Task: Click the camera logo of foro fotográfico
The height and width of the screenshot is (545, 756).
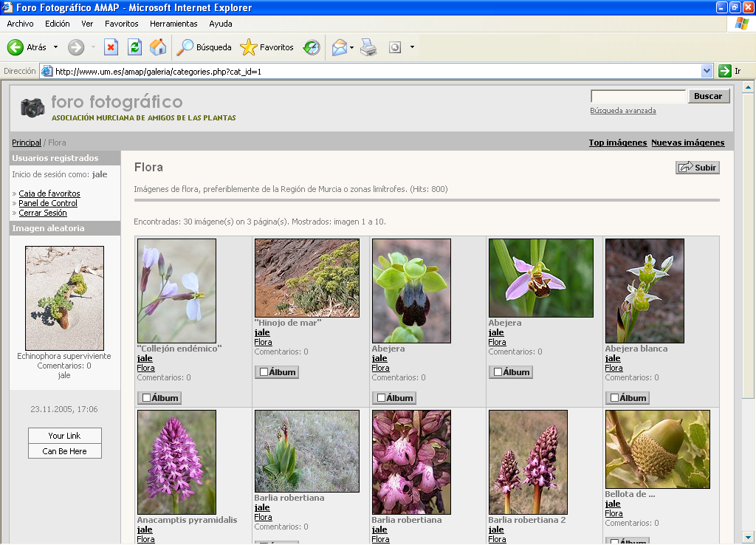Action: point(32,107)
